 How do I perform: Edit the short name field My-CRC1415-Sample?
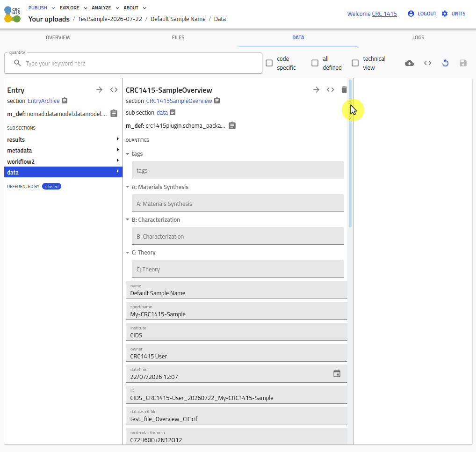click(x=237, y=311)
